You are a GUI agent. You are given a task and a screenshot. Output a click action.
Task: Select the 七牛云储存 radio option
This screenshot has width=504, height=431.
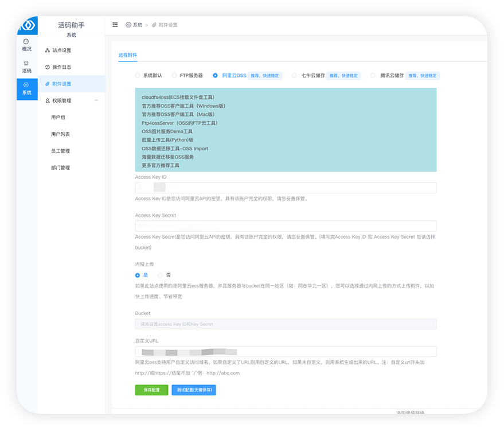(294, 76)
